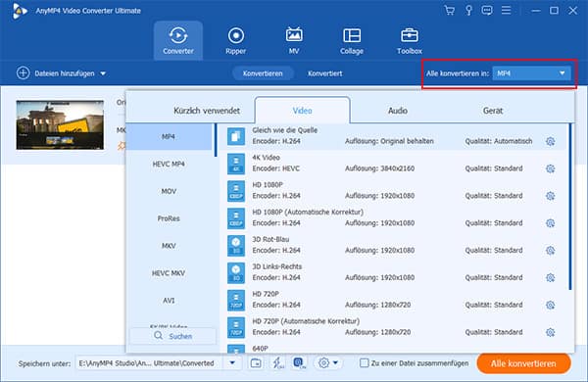Screen dimensions: 588x382
Task: Click the Speichern unter path field
Action: pyautogui.click(x=150, y=362)
